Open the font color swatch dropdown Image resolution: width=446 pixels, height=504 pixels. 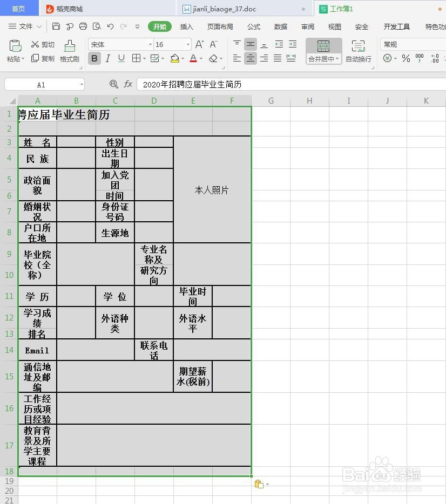[193, 58]
